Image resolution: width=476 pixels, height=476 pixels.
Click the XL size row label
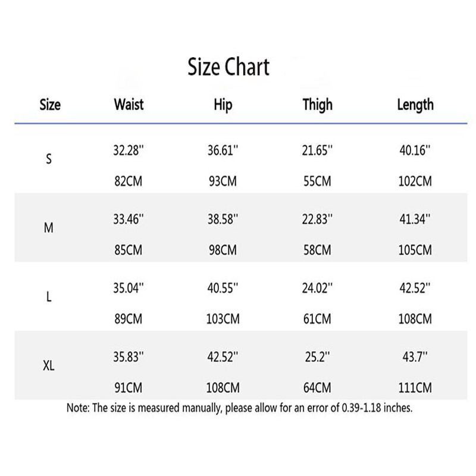(49, 366)
